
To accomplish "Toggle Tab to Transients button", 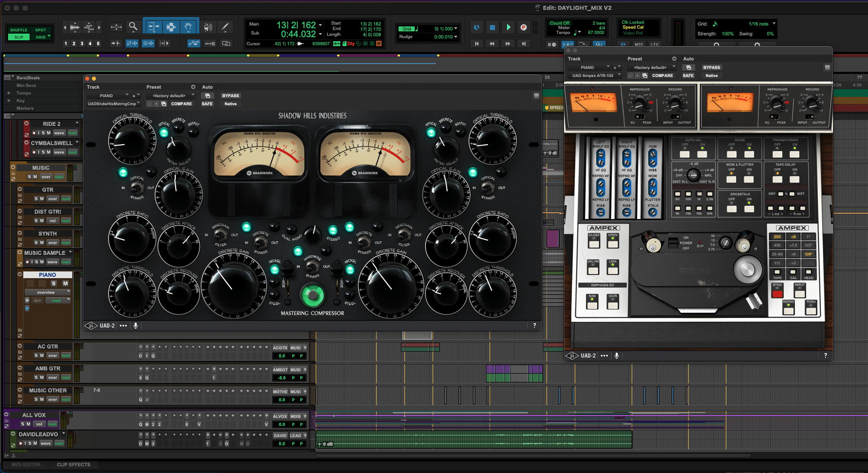I will tap(116, 43).
